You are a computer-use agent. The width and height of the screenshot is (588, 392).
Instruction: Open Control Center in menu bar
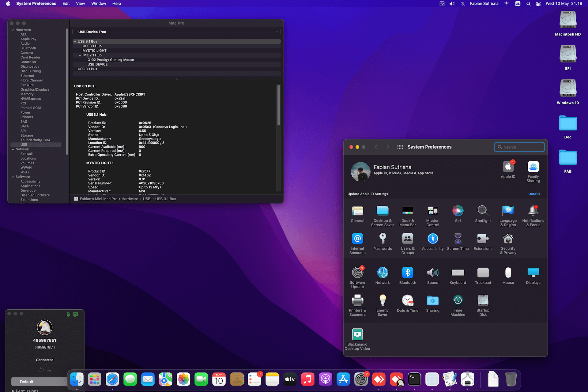click(x=538, y=4)
